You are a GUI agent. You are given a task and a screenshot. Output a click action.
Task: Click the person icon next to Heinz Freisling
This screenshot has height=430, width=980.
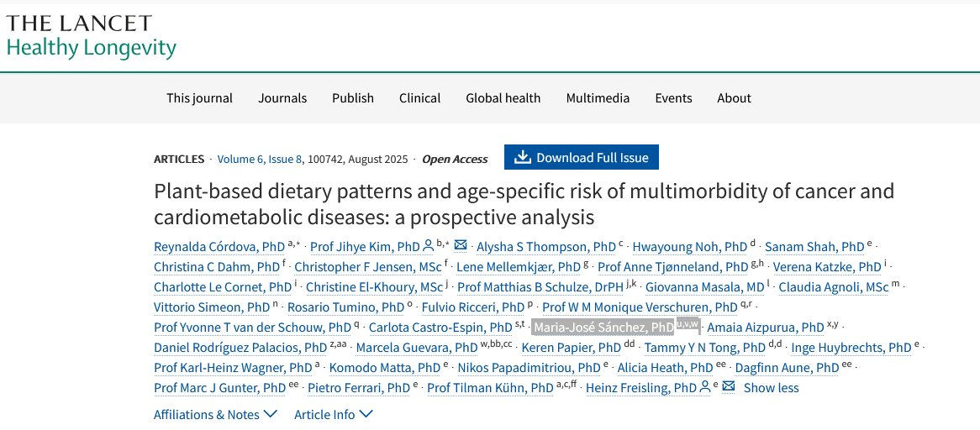[705, 387]
